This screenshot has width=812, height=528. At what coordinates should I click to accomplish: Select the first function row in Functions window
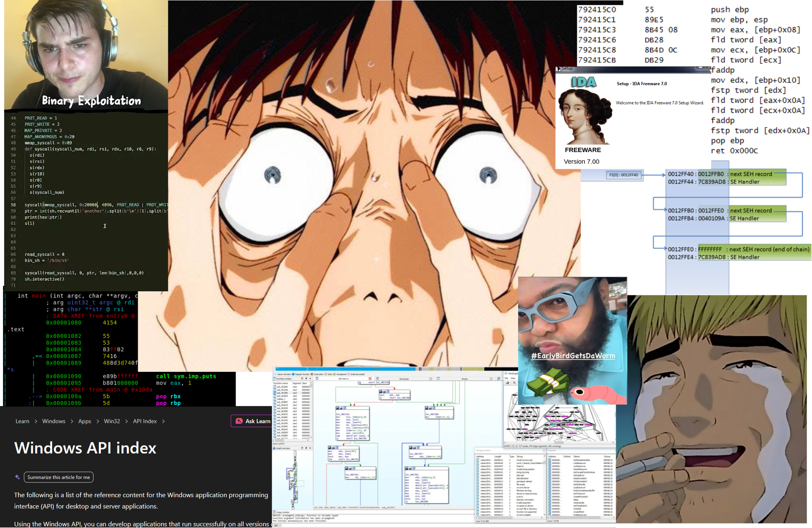point(291,387)
